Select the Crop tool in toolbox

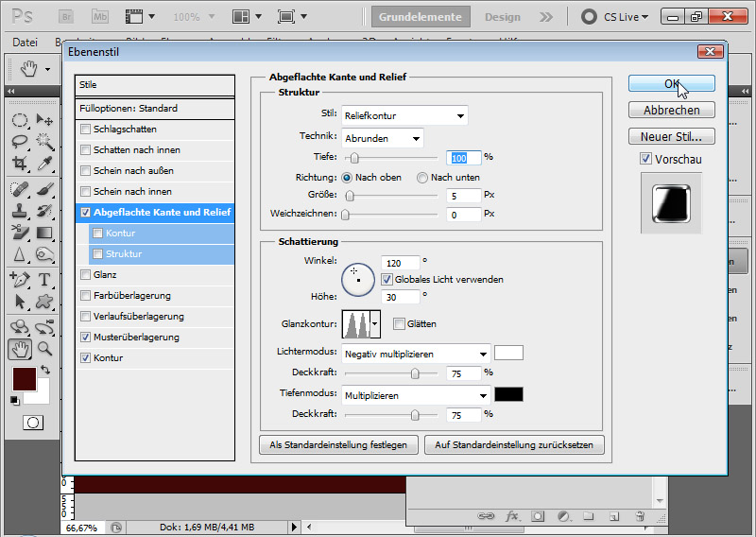point(20,164)
